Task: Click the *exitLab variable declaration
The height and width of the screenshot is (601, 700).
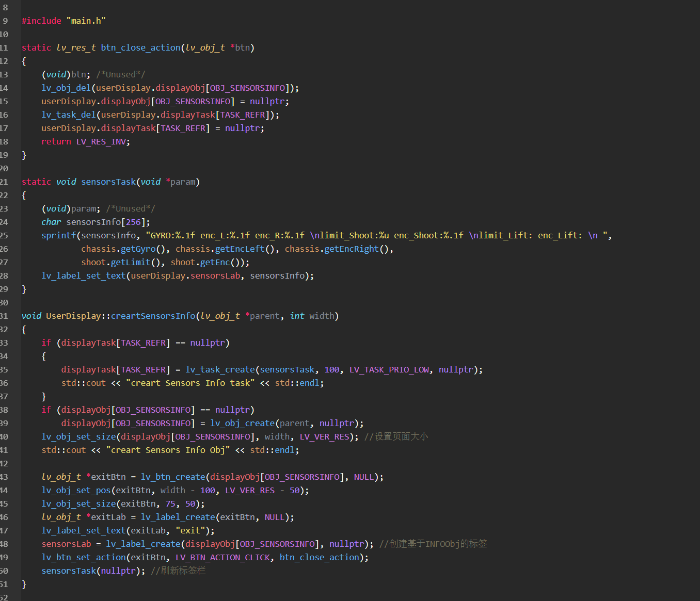Action: tap(106, 517)
